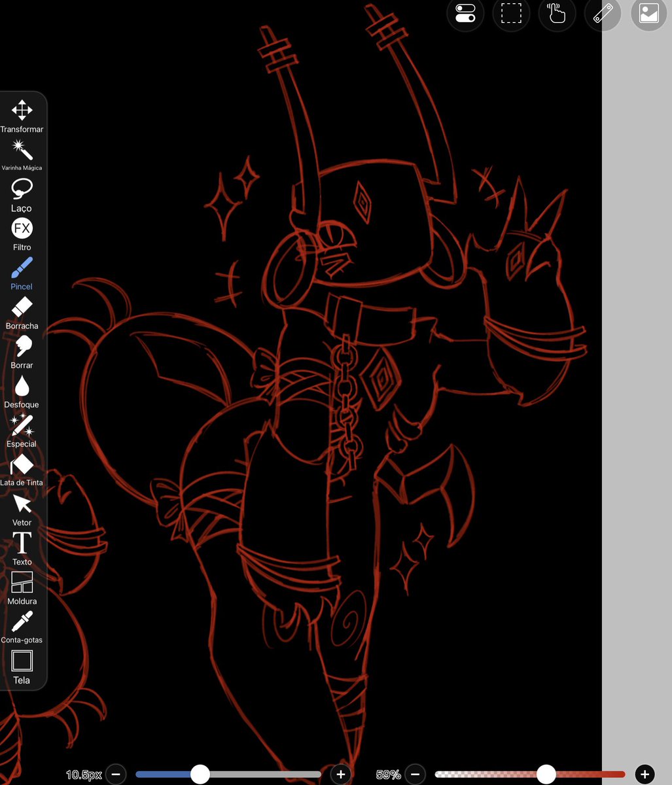Click the 59% opacity value
The image size is (672, 785).
(388, 775)
